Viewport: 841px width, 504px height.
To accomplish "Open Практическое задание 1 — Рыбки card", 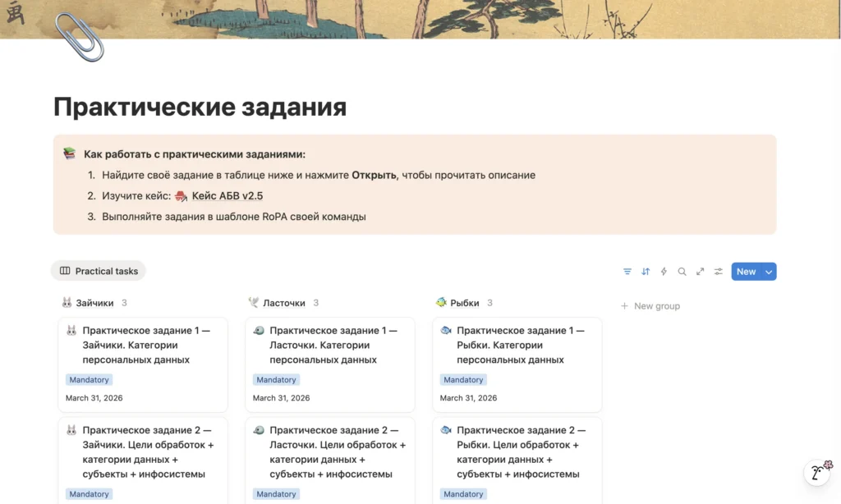I will coord(520,345).
